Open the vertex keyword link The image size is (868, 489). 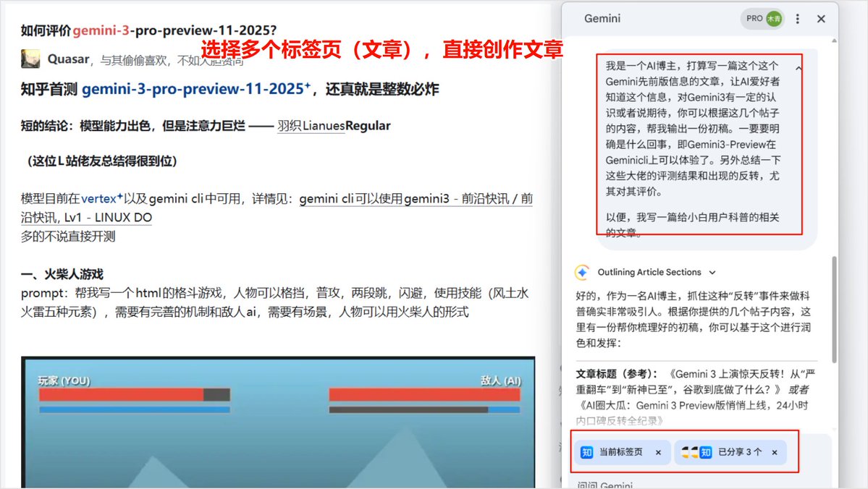coord(101,199)
